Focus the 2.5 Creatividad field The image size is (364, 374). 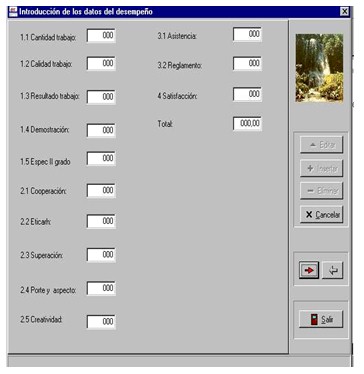click(x=101, y=322)
